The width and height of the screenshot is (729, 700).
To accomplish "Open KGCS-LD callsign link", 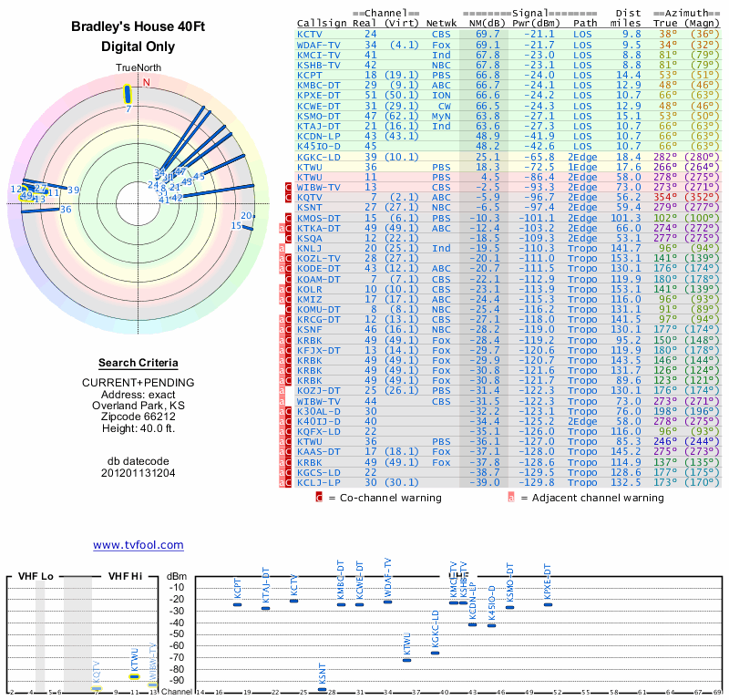I will click(x=319, y=472).
